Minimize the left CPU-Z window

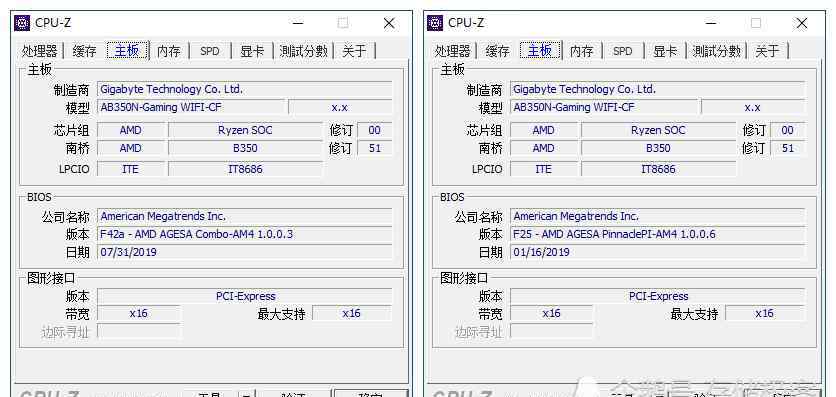point(298,23)
